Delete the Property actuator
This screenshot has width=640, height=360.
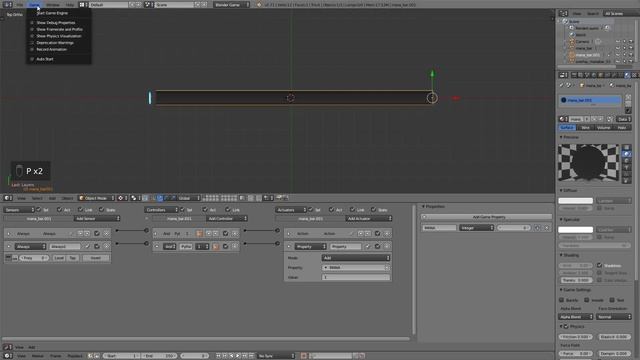[387, 247]
